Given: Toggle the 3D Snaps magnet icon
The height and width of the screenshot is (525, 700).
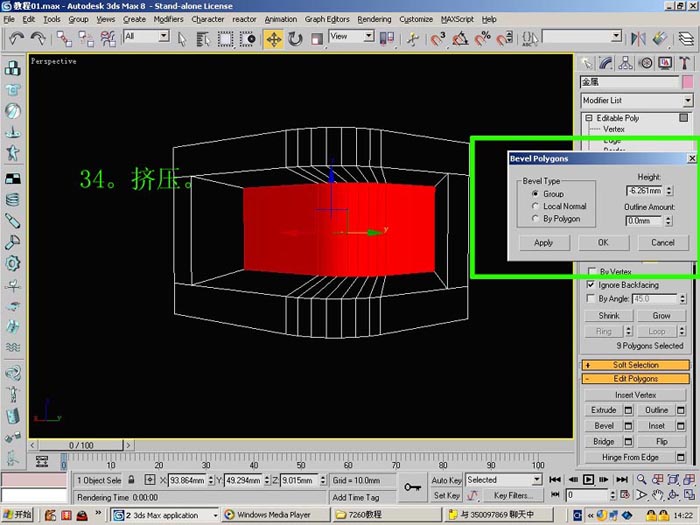Looking at the screenshot, I should 438,39.
